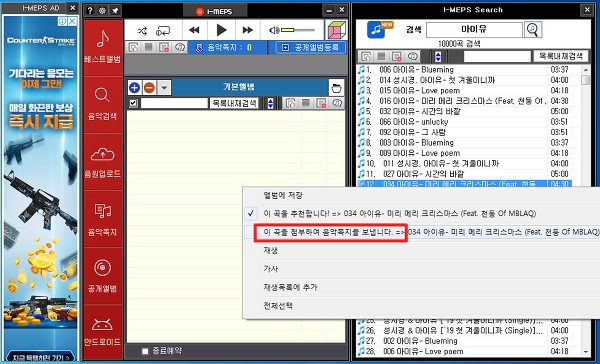The image size is (600, 364).
Task: Select song row 066 아이유- unlucky
Action: 464,122
